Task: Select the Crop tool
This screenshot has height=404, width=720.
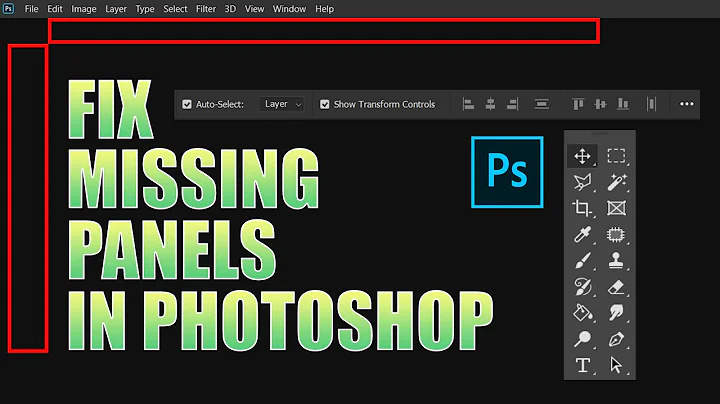Action: point(582,208)
